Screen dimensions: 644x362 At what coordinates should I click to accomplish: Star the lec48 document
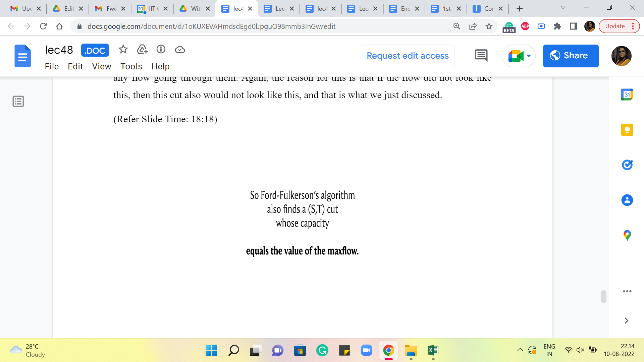pyautogui.click(x=123, y=50)
